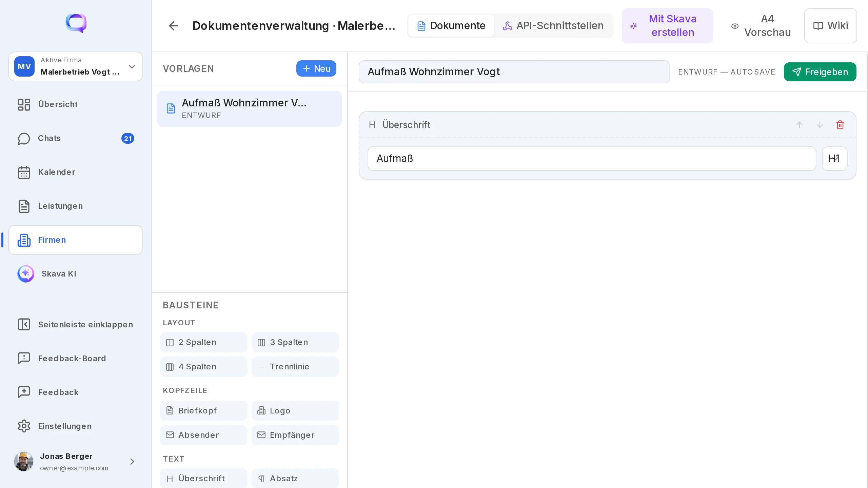Open Übersicht in the sidebar
The image size is (868, 488).
[76, 104]
